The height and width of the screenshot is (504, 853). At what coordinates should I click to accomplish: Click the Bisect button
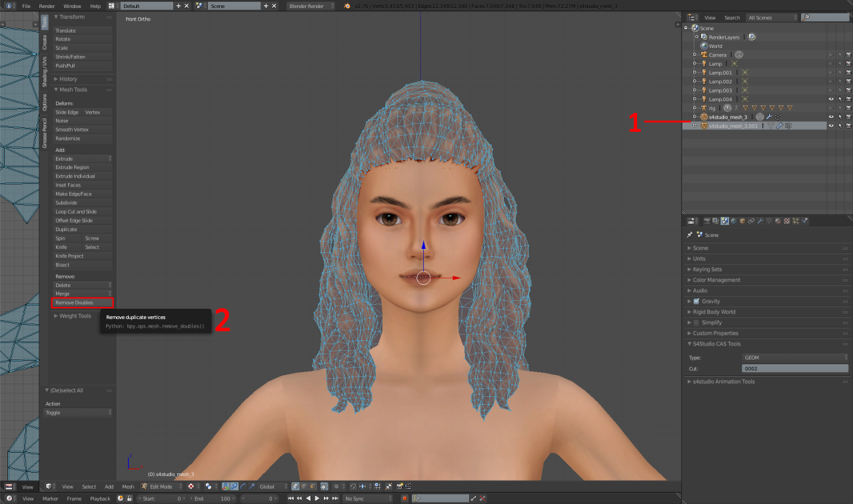click(83, 265)
